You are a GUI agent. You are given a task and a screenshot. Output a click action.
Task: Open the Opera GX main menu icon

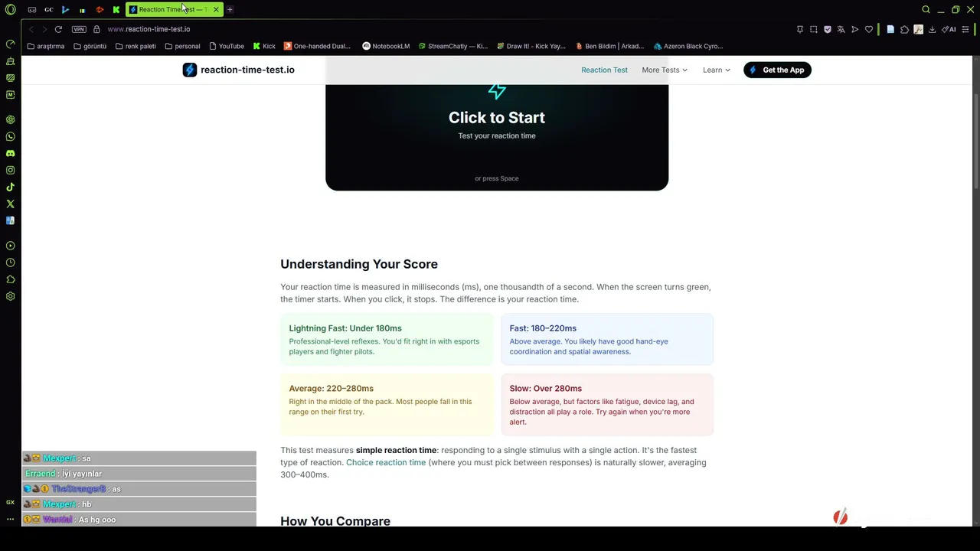[x=10, y=9]
